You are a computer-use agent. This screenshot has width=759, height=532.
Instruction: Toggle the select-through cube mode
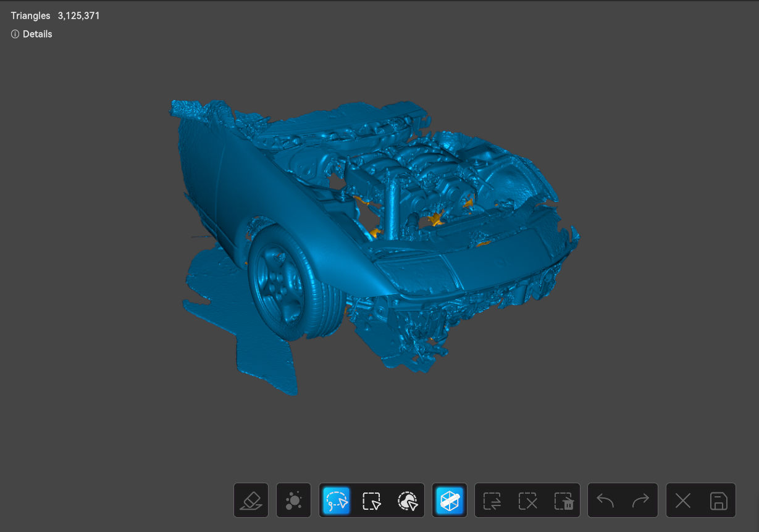coord(450,500)
